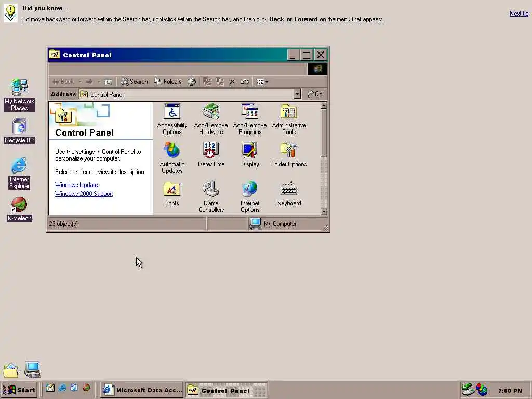Open Internet Options applet
This screenshot has width=532, height=399.
point(250,197)
